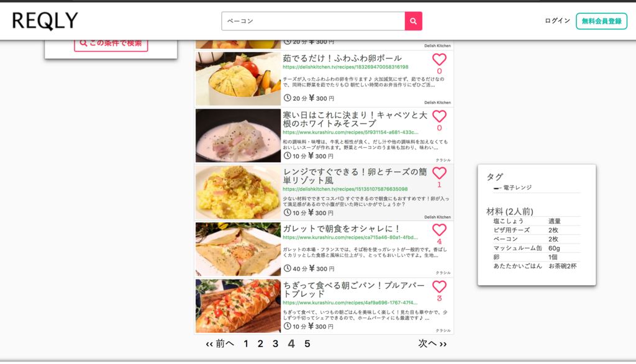The image size is (636, 364).
Task: Click the 40 分 cooking time on galette
Action: coord(300,268)
